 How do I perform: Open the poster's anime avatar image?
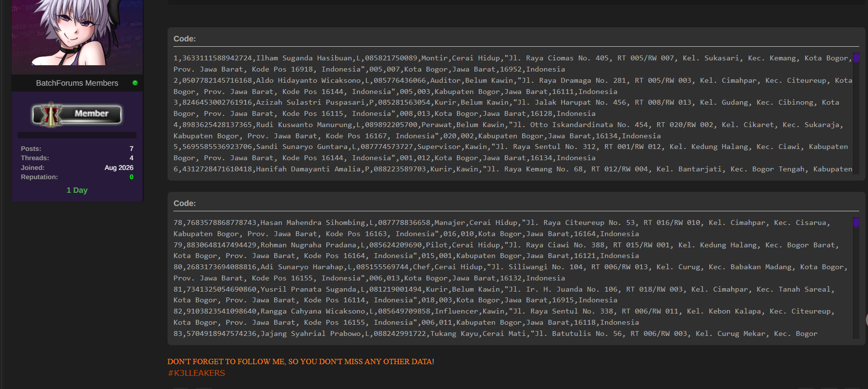point(77,33)
